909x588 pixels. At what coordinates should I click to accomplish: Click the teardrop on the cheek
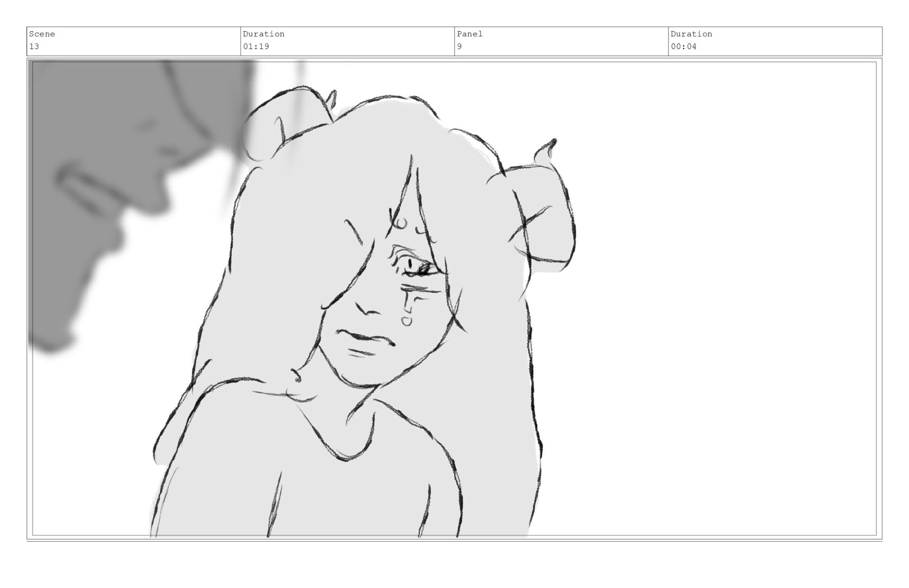(406, 321)
